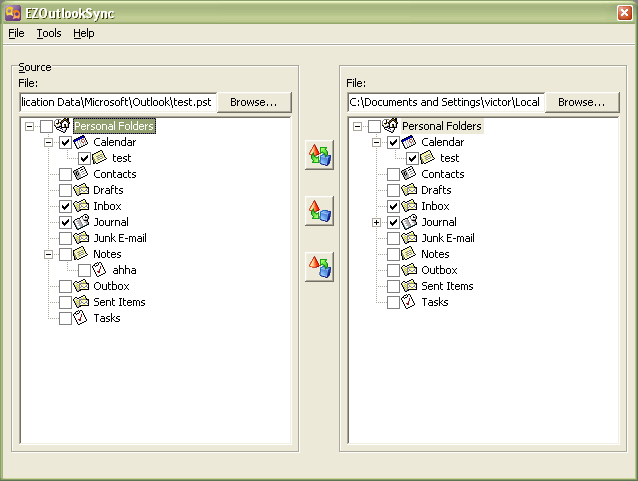
Task: Select Drafts label in source tree
Action: click(x=108, y=190)
